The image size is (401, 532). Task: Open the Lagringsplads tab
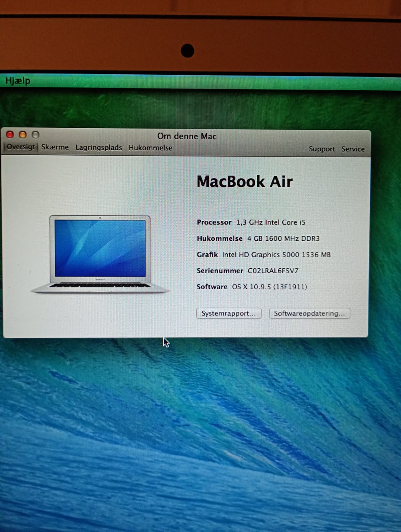click(99, 147)
